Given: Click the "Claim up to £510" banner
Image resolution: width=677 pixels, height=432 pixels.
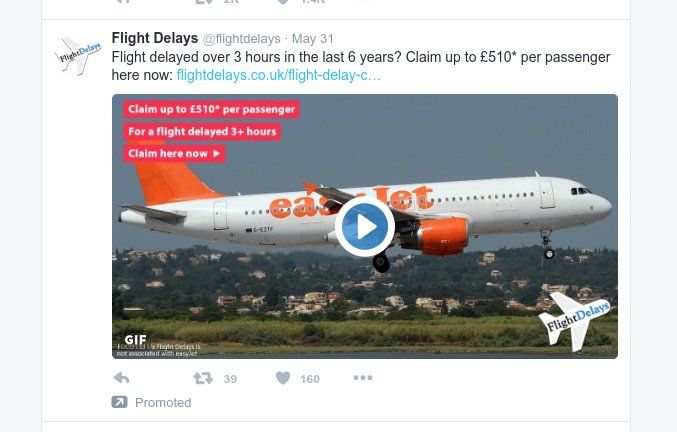Looking at the screenshot, I should 212,110.
